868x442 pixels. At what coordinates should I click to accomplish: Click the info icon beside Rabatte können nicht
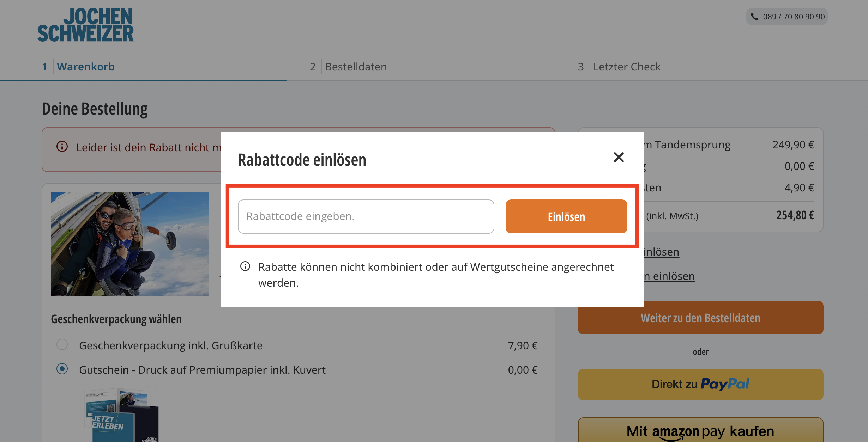coord(245,266)
